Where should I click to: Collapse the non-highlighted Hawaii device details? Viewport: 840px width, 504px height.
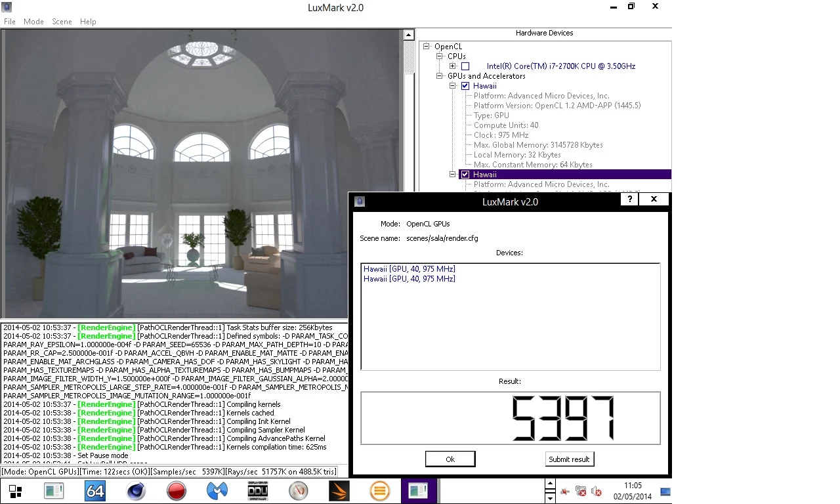click(x=453, y=86)
